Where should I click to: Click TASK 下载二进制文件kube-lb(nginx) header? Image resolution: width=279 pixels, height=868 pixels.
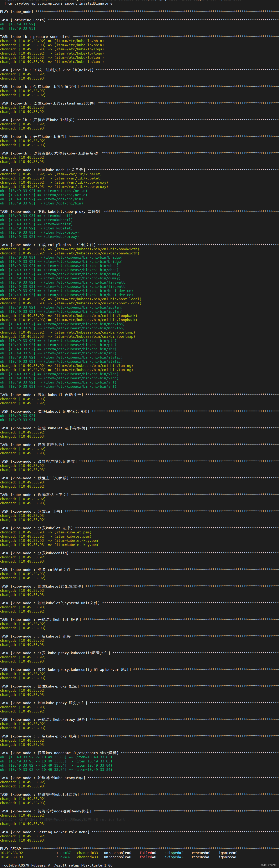coord(139,70)
